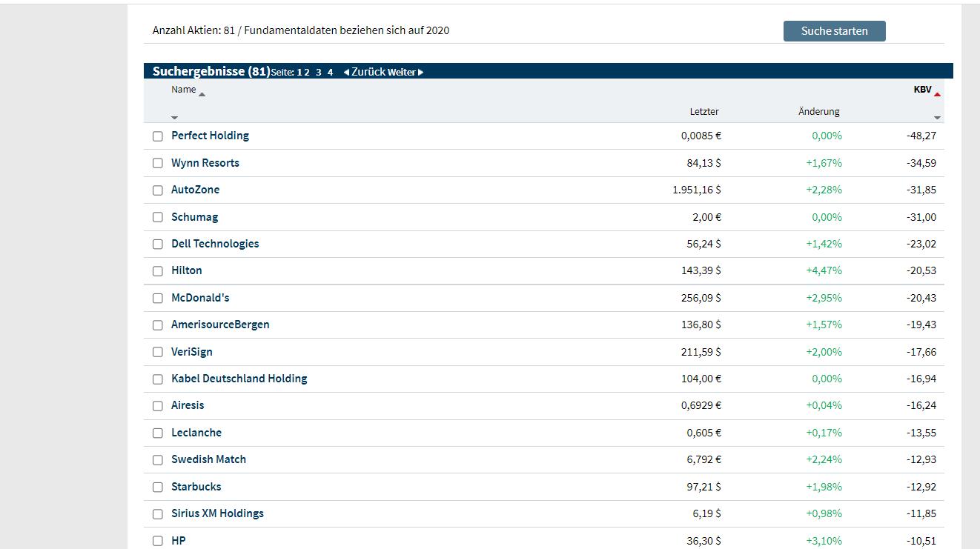This screenshot has height=549, width=980.
Task: View Dell Technologies details
Action: (x=214, y=243)
